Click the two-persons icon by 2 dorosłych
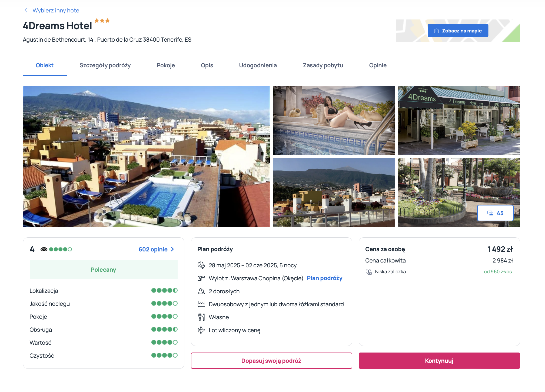Screen dimensions: 545x392 point(201,291)
